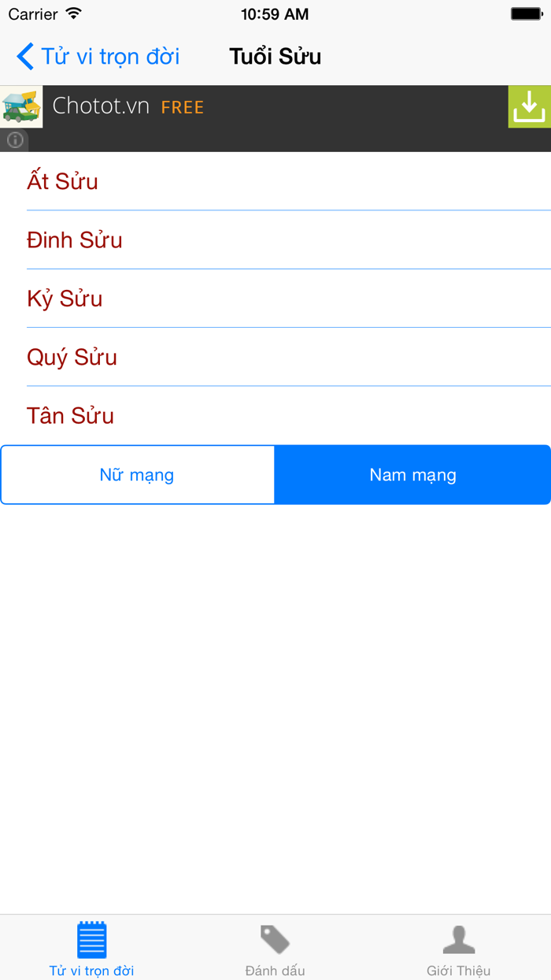The height and width of the screenshot is (980, 551).
Task: Tap the Chotot.vn truck logo in the ad
Action: [x=21, y=105]
